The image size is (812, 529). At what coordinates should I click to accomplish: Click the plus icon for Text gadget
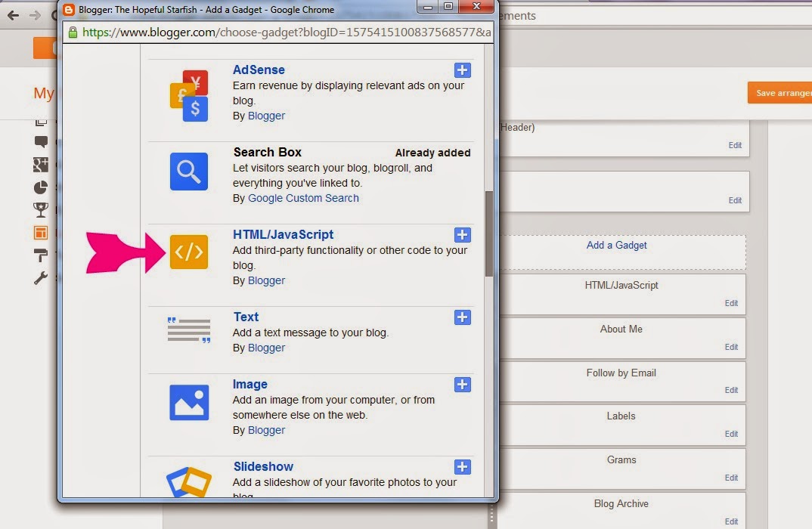pyautogui.click(x=463, y=317)
